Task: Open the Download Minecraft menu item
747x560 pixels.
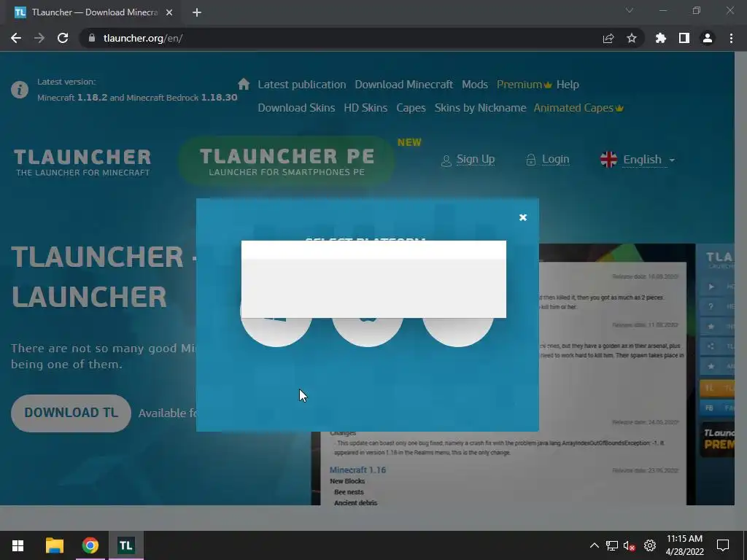Action: (x=403, y=85)
